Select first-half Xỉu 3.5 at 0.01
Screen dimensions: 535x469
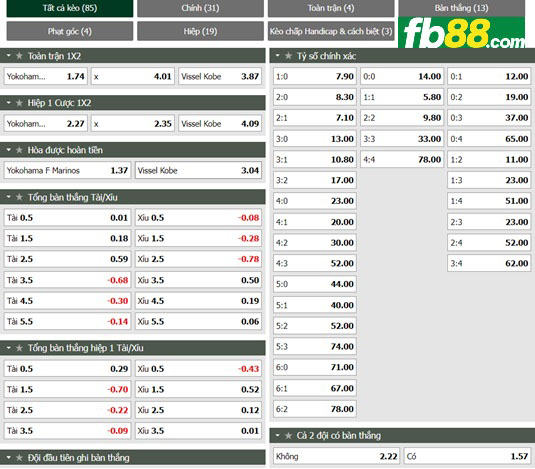pyautogui.click(x=198, y=431)
